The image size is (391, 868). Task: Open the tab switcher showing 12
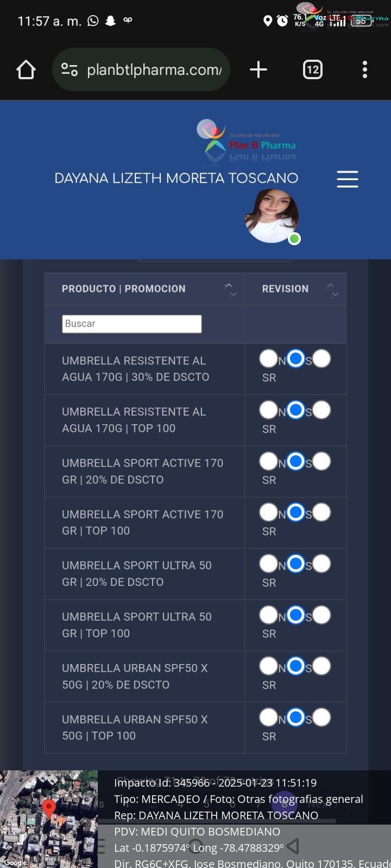(x=313, y=69)
